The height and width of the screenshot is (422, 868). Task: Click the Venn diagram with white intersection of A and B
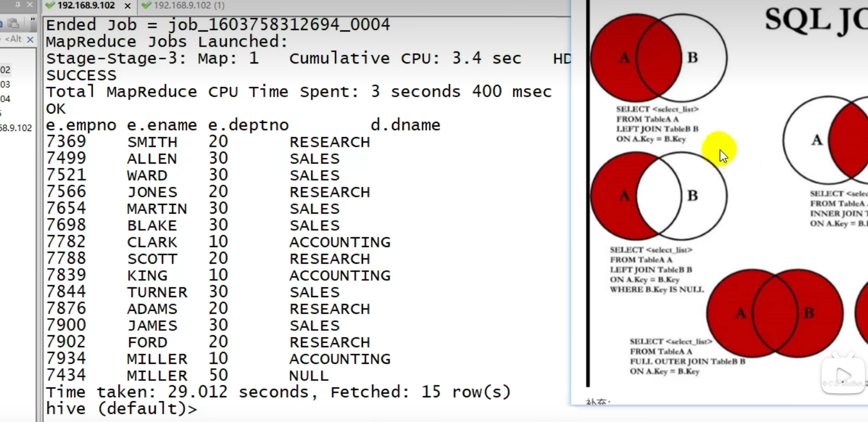coord(659,196)
